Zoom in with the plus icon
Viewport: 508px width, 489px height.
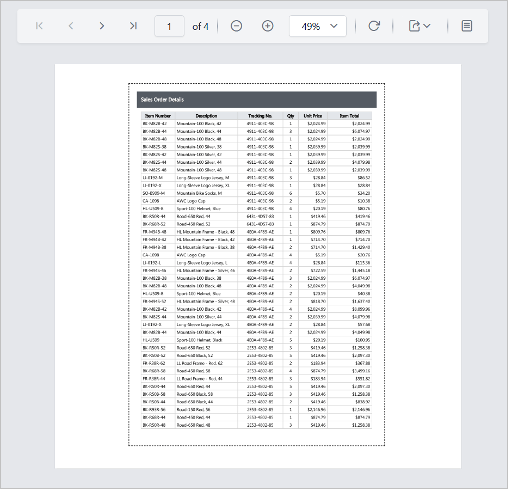pyautogui.click(x=268, y=26)
